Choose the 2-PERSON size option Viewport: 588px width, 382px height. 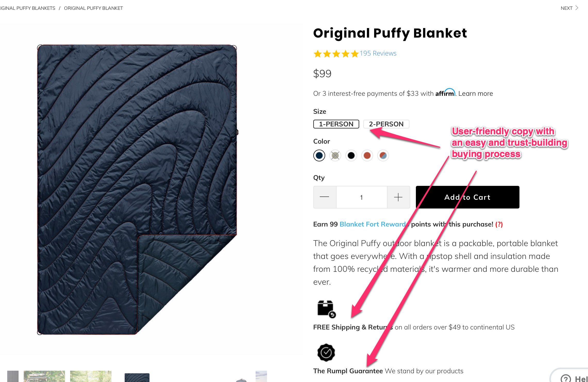point(386,124)
